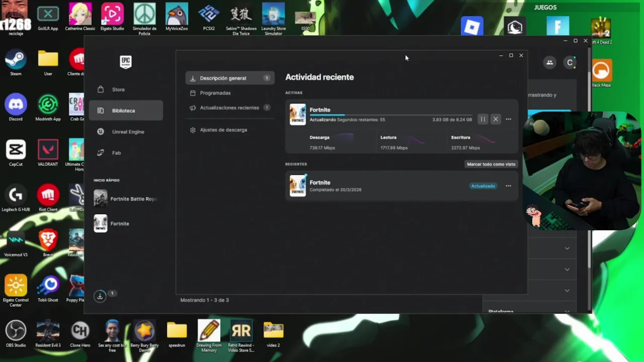
Task: Select the Clone Hero desktop icon
Action: pos(80,334)
